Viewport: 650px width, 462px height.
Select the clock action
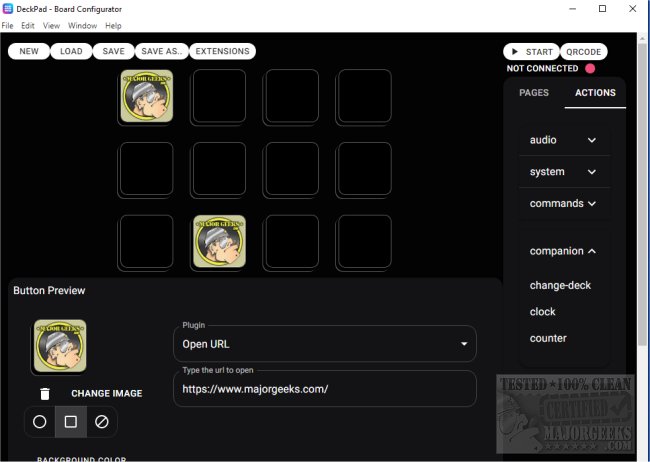coord(543,312)
